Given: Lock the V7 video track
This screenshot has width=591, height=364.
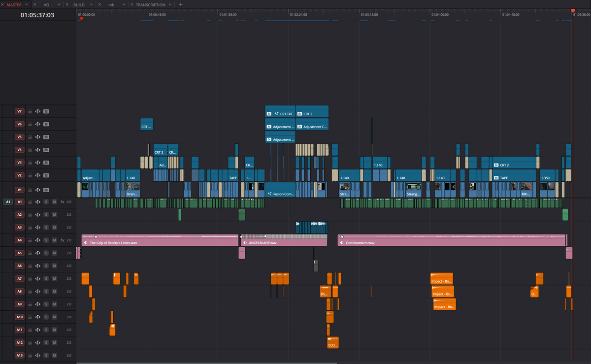Looking at the screenshot, I should 30,111.
